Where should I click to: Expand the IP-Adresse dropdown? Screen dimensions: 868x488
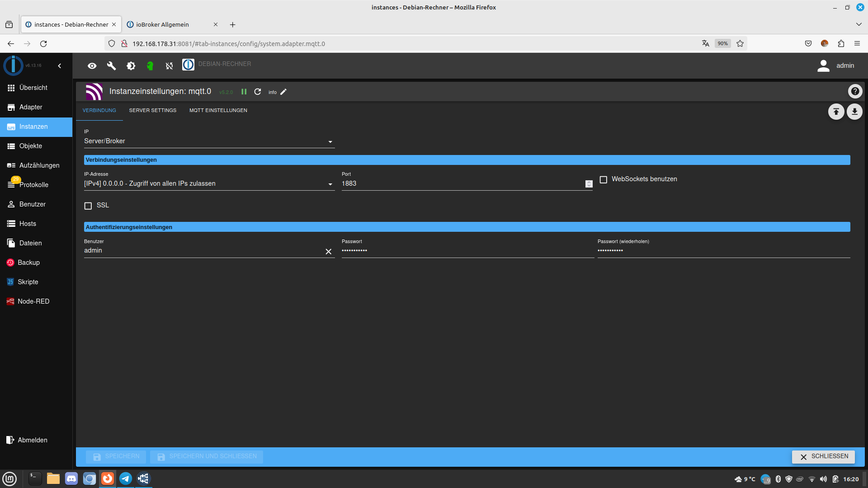pos(209,184)
